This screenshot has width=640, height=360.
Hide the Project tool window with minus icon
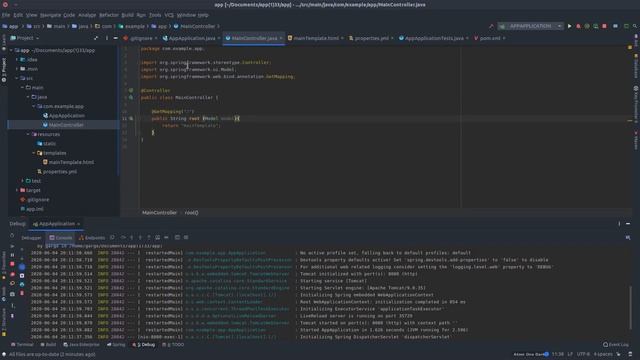coord(116,38)
